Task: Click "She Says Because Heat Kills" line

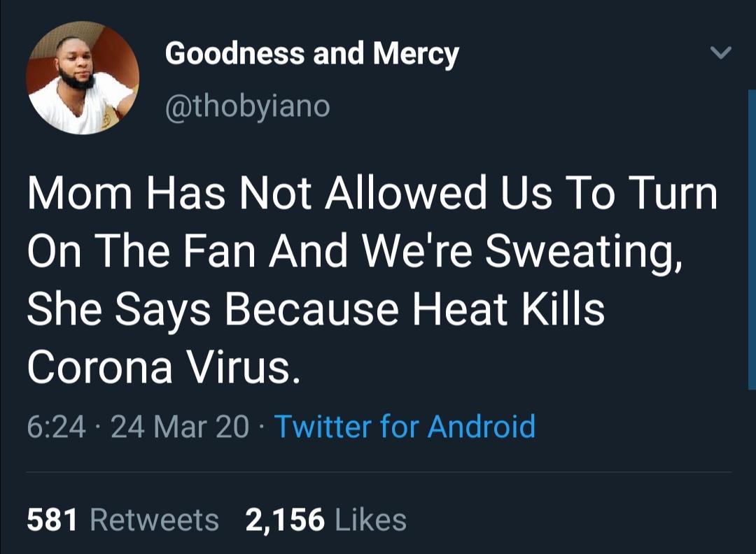Action: [x=315, y=310]
